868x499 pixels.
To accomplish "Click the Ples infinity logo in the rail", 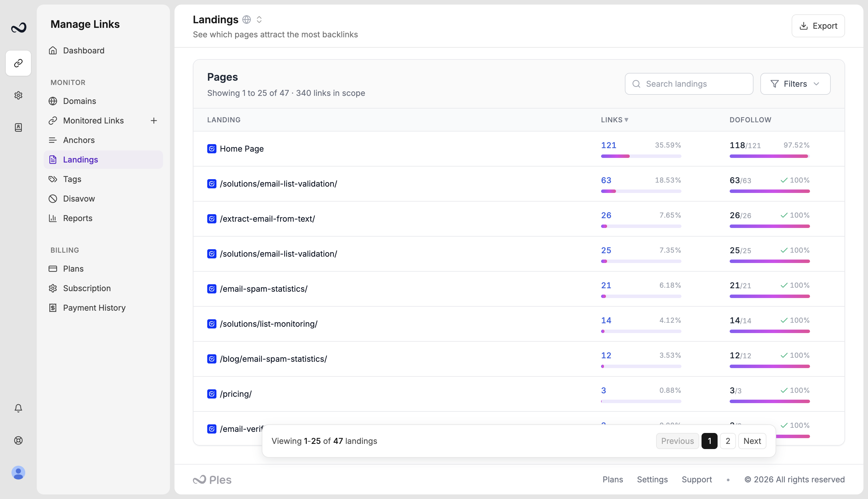I will [18, 27].
